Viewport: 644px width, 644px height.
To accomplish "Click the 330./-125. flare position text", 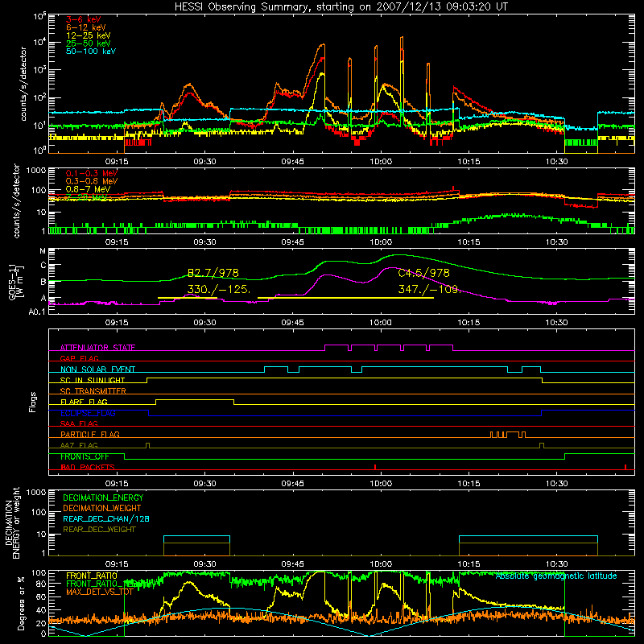I will coord(218,290).
